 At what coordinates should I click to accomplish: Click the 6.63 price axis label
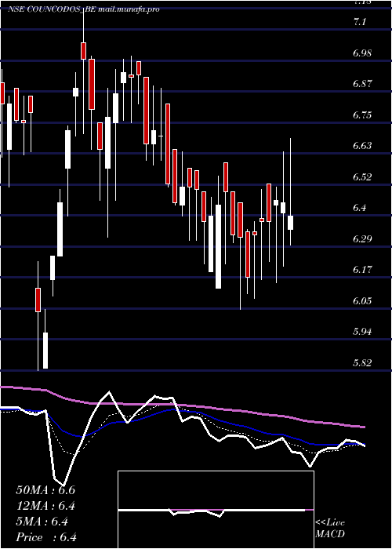363,146
